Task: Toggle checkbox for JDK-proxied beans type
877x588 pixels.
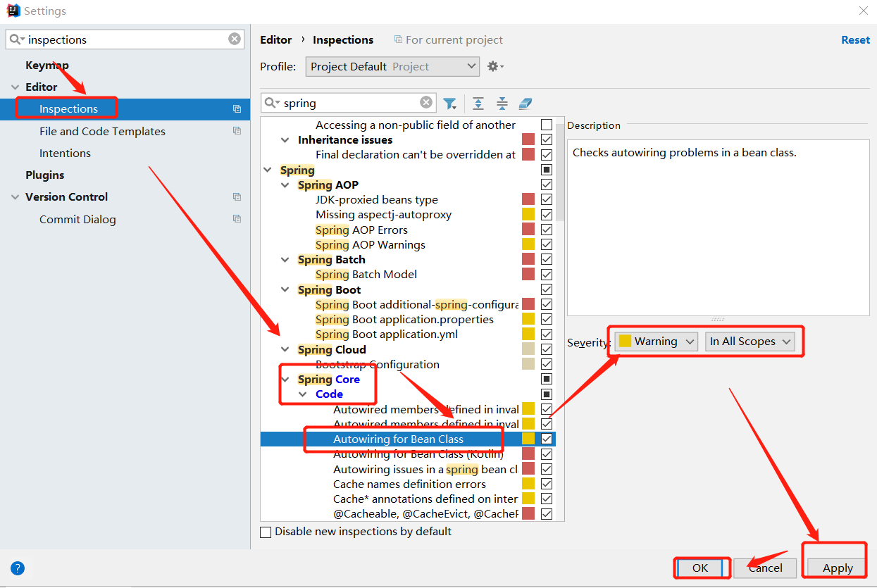Action: pos(547,200)
